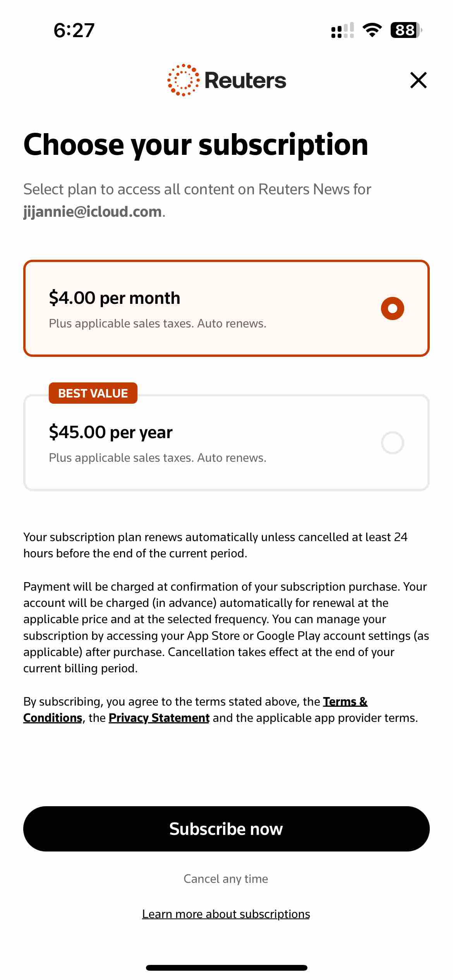Screen dimensions: 453x980
Task: Tap the jijannie@icloud.com email text
Action: (93, 212)
